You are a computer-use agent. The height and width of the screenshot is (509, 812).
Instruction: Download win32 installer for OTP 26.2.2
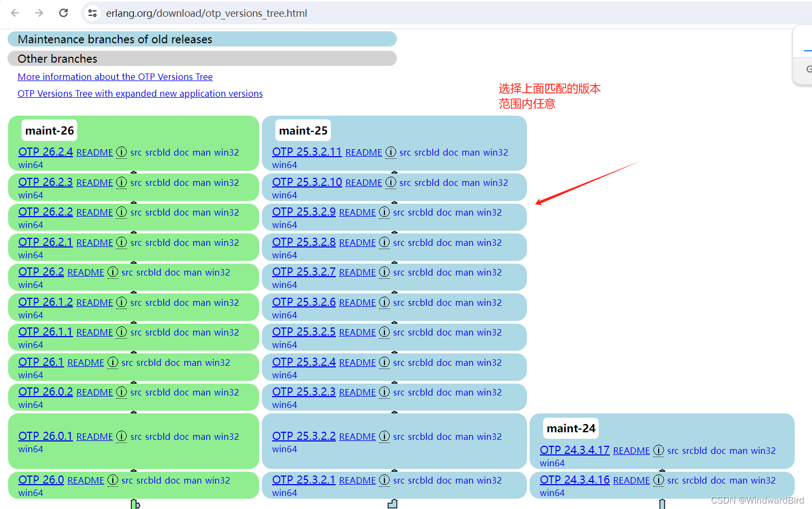[x=227, y=212]
